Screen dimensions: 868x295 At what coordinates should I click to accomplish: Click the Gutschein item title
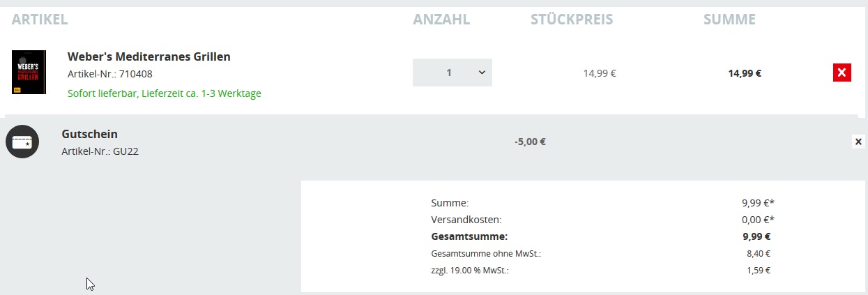(x=89, y=134)
